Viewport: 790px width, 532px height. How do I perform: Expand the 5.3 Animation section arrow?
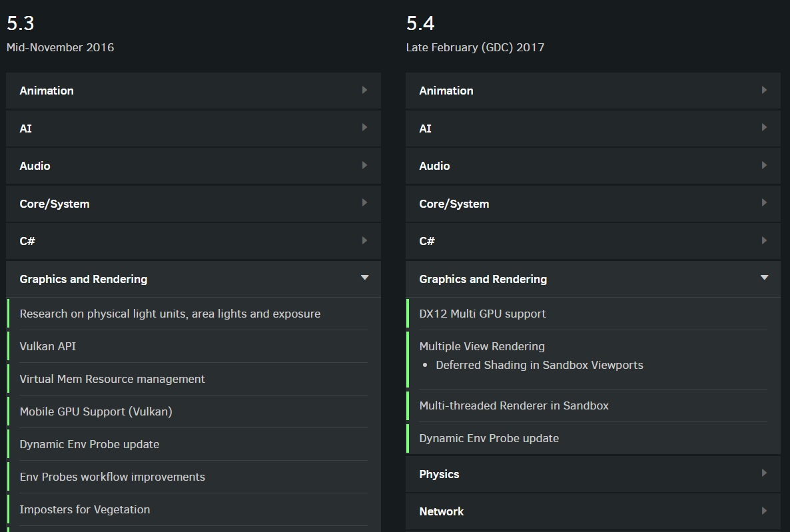pyautogui.click(x=364, y=90)
